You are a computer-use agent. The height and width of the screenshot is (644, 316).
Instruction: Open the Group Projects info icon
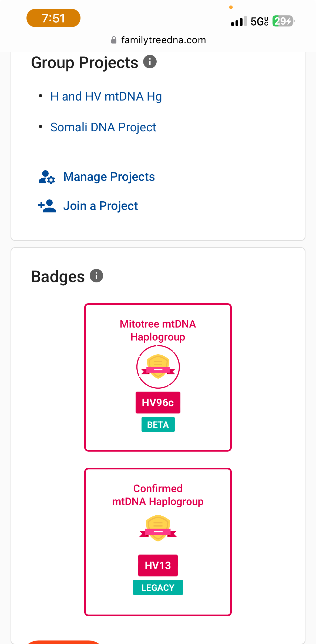(x=150, y=62)
